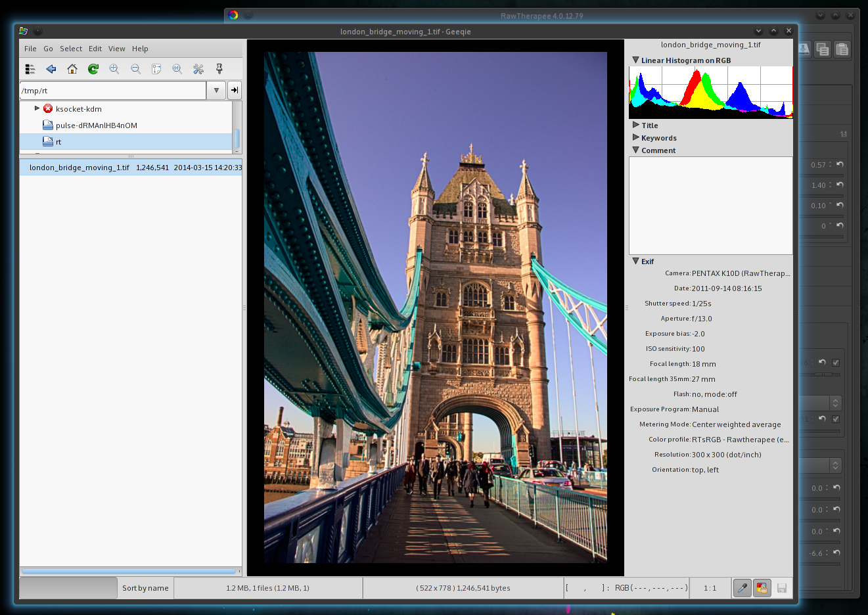Open preferences with wrench icon
The height and width of the screenshot is (615, 868).
[x=198, y=69]
